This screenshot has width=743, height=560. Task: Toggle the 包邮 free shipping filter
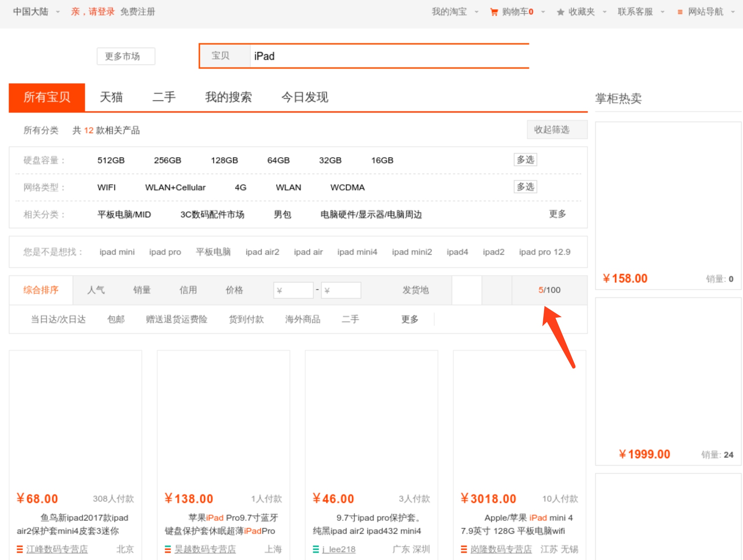[x=116, y=319]
